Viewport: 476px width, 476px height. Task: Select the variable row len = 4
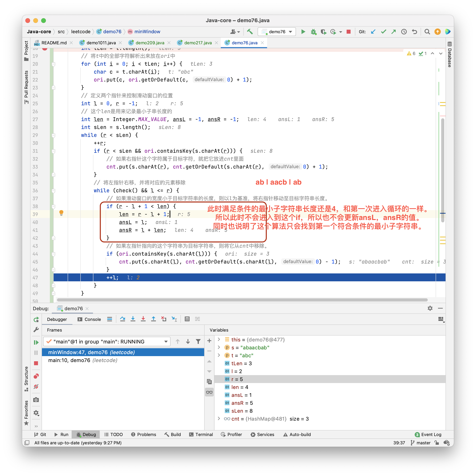[x=330, y=387]
